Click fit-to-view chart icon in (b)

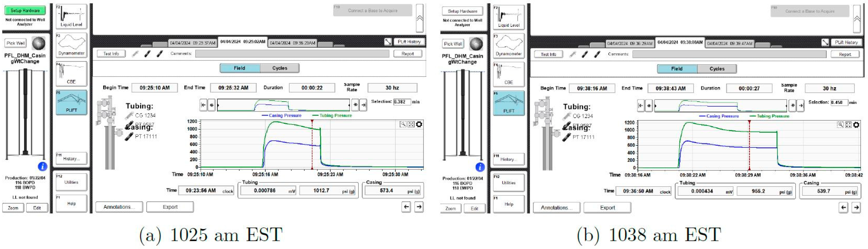pos(848,125)
